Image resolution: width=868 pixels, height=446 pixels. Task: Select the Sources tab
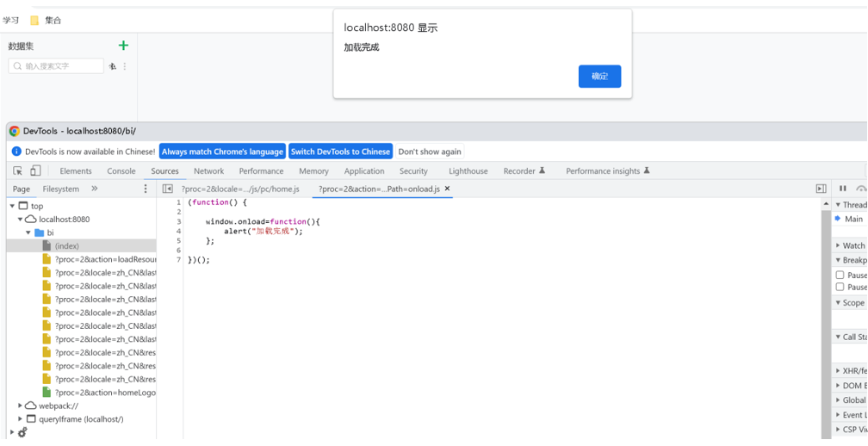(x=165, y=171)
